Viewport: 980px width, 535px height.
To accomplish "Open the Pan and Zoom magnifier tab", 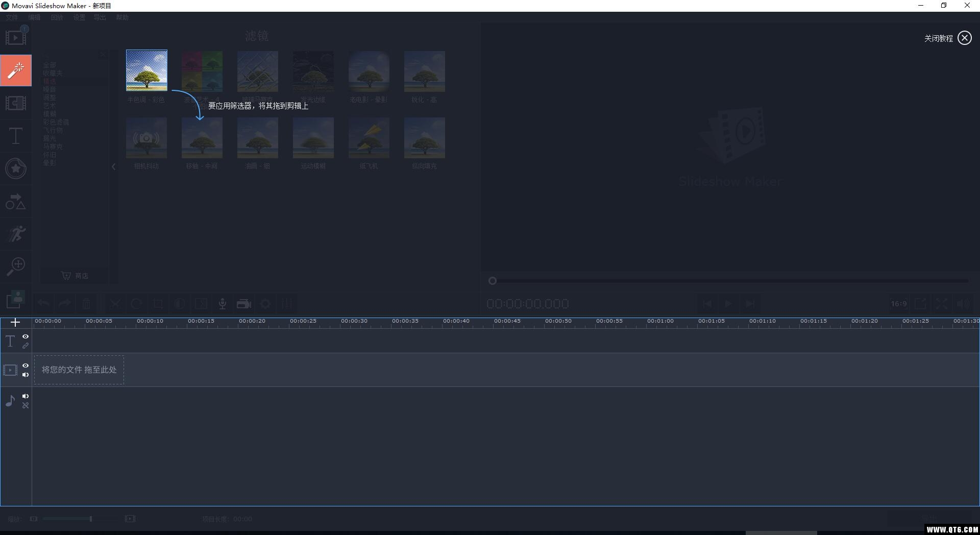I will (x=16, y=266).
